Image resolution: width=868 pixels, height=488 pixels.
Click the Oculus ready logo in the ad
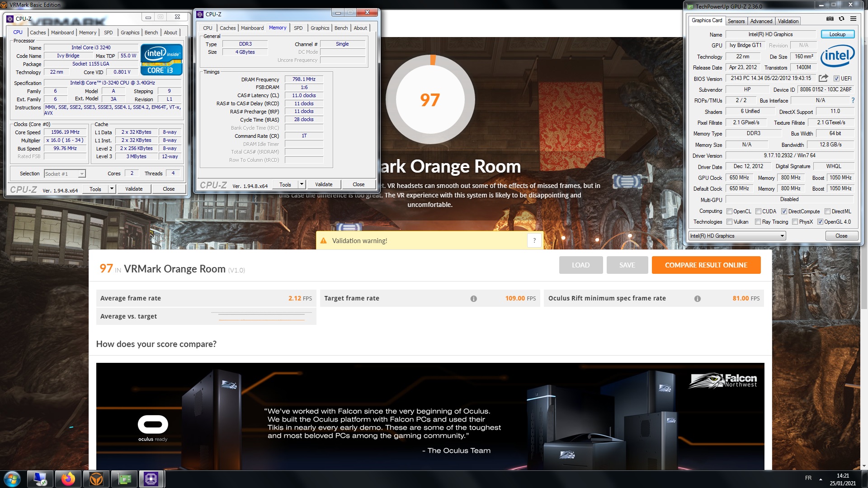[x=153, y=428]
